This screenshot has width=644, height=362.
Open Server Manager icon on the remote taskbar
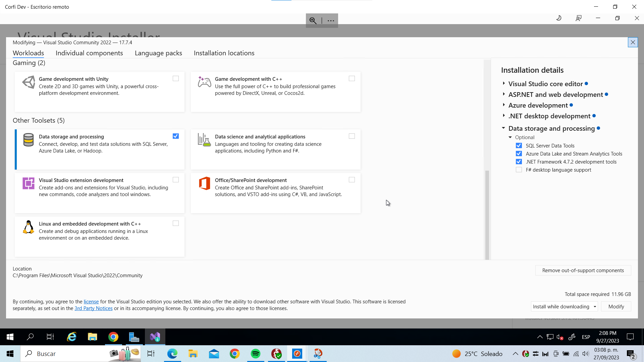coord(134,337)
